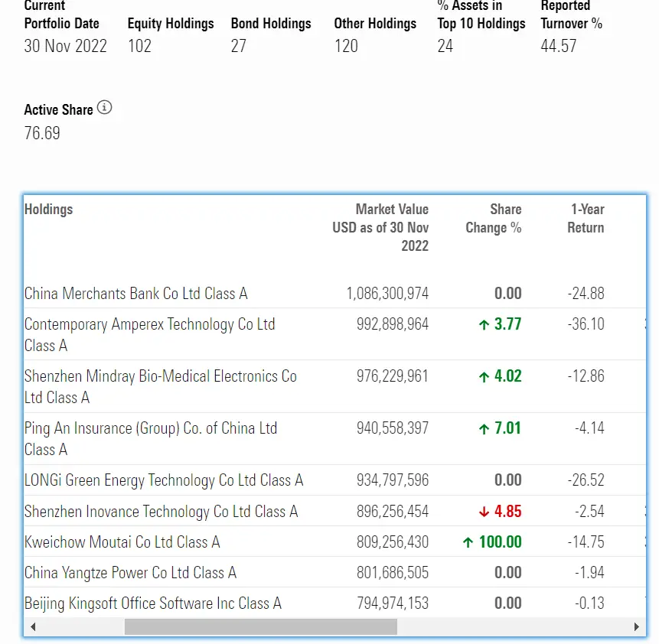The width and height of the screenshot is (659, 644).
Task: Sort by 1-Year Return column header
Action: (x=586, y=218)
